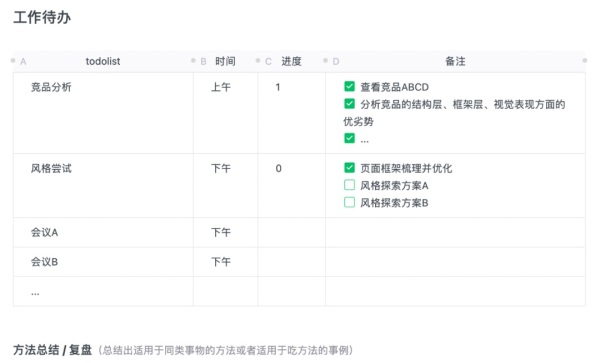
Task: Click the 竞品分析 cell
Action: click(103, 113)
